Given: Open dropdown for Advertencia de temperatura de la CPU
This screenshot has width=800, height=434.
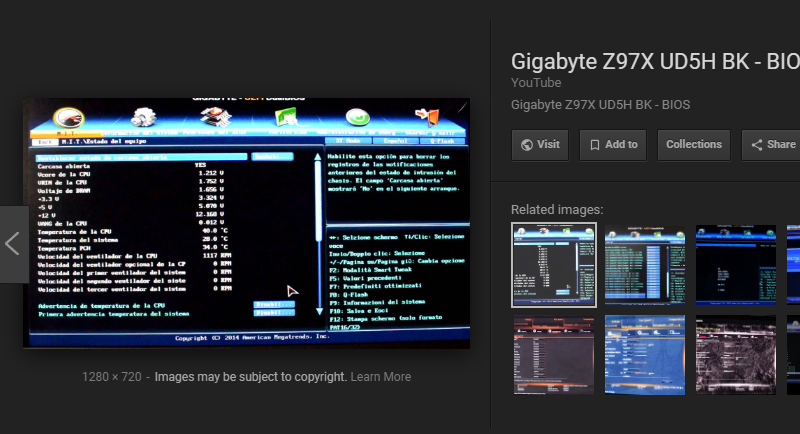Looking at the screenshot, I should pos(274,304).
